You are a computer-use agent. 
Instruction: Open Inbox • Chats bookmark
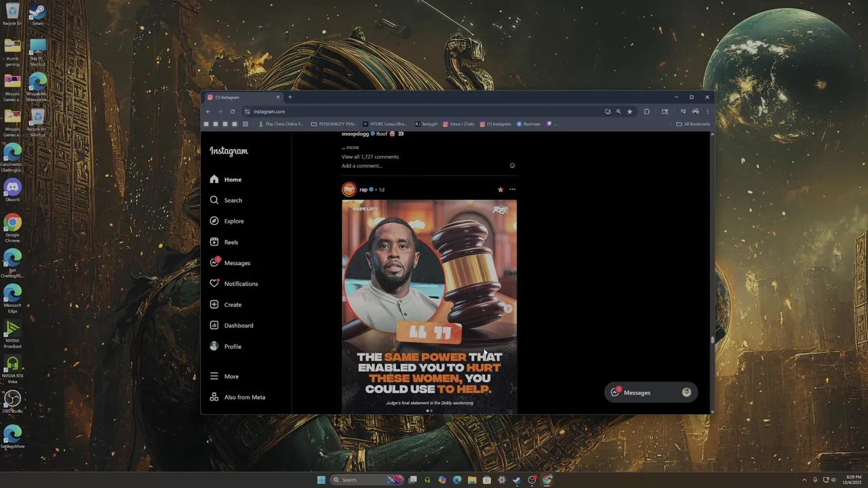458,124
